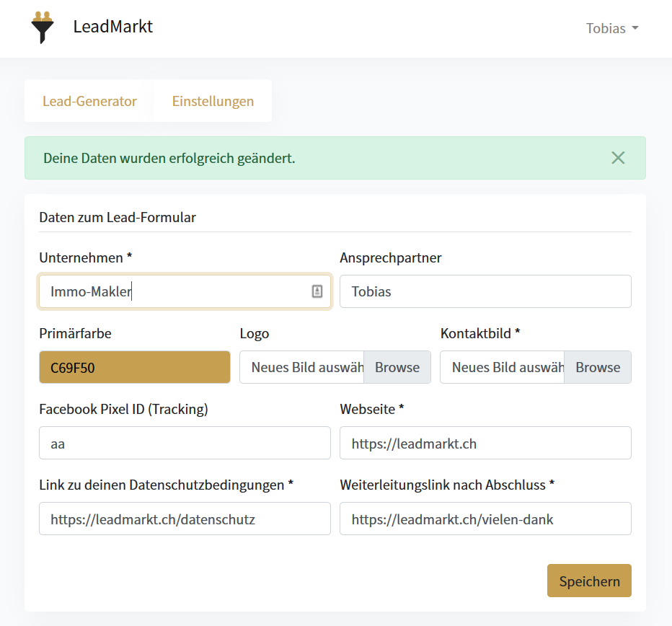The height and width of the screenshot is (626, 672).
Task: Click the Weiterleitungslink nach Abschluss field
Action: 485,519
